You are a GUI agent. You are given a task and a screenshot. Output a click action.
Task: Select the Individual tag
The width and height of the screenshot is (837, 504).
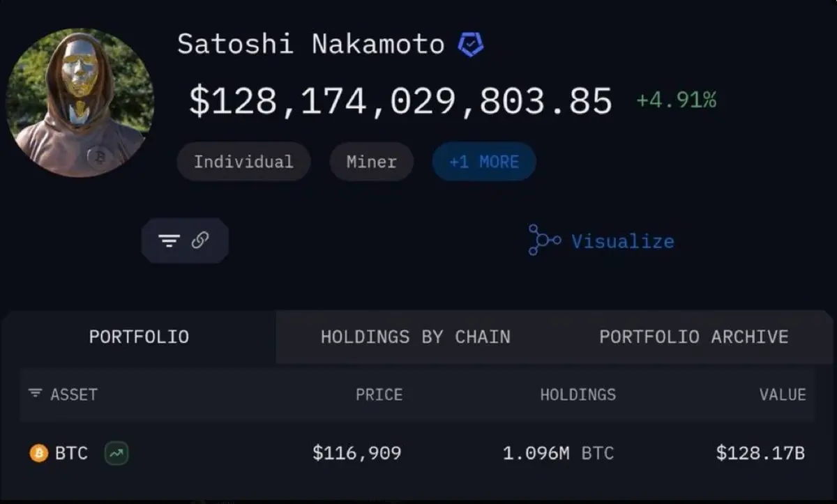[x=243, y=162]
